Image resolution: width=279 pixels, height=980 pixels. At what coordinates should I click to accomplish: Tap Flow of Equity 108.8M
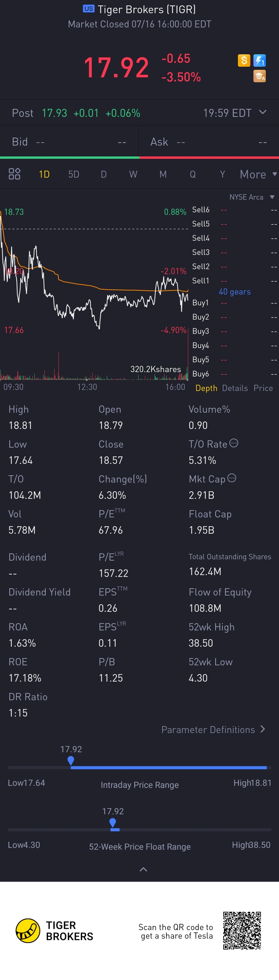(x=205, y=608)
